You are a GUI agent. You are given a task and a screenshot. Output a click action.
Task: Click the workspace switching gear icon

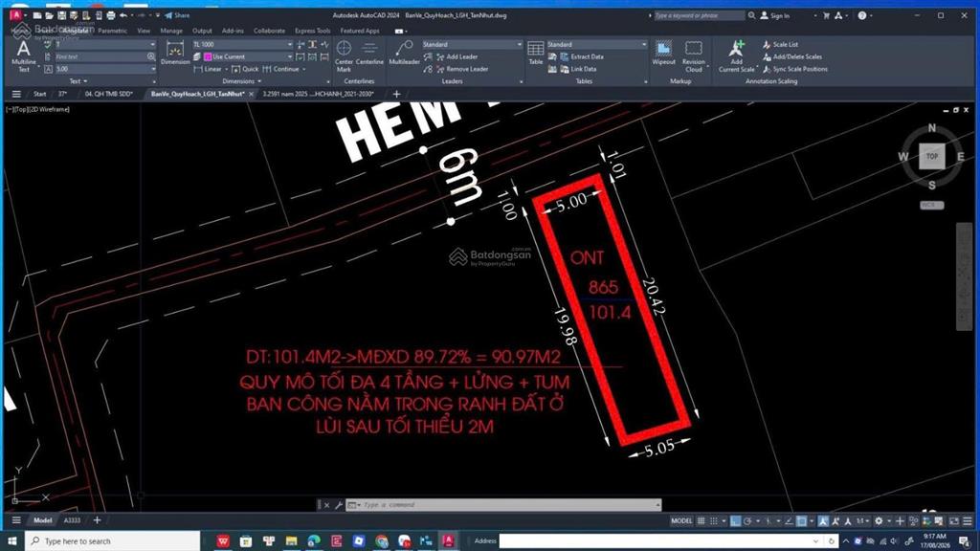pyautogui.click(x=879, y=520)
